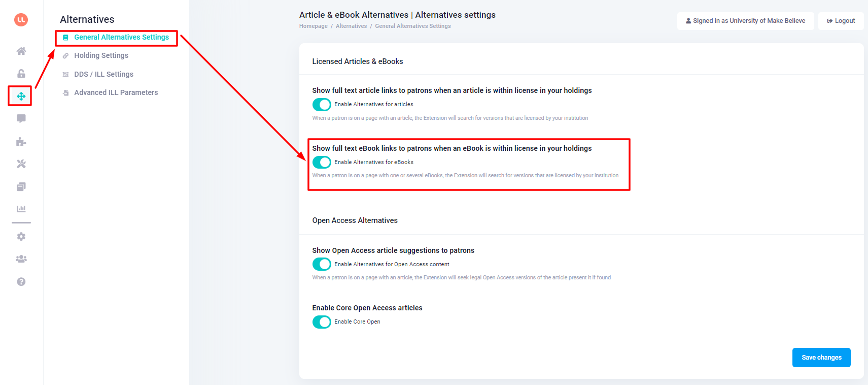Click the 'Enable Core Open' label
868x385 pixels.
pyautogui.click(x=357, y=322)
